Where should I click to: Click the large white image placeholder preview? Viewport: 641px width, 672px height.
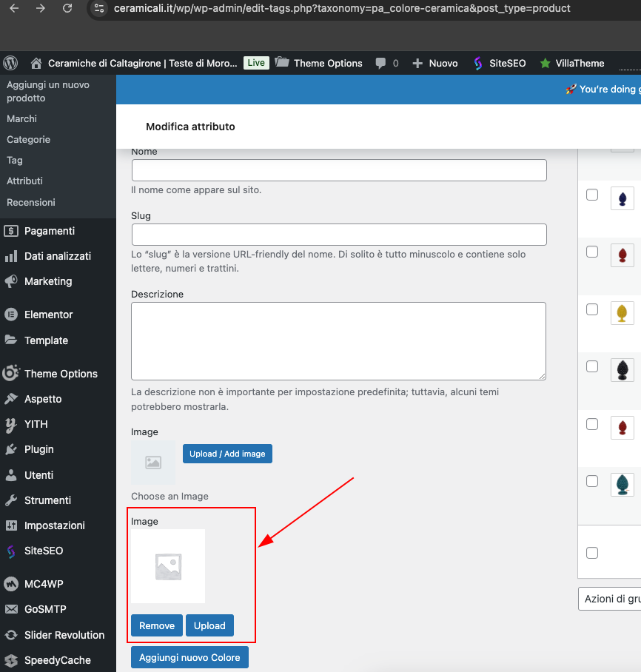click(168, 566)
